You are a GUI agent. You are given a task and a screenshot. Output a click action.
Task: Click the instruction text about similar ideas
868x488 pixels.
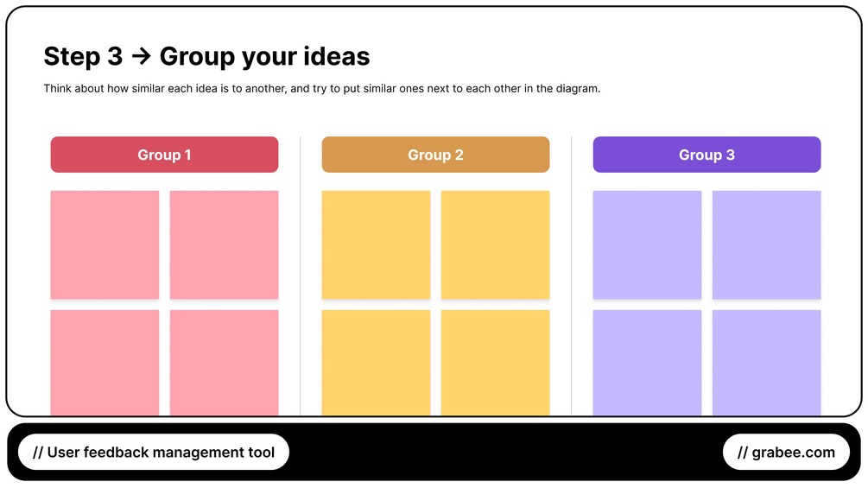coord(321,89)
